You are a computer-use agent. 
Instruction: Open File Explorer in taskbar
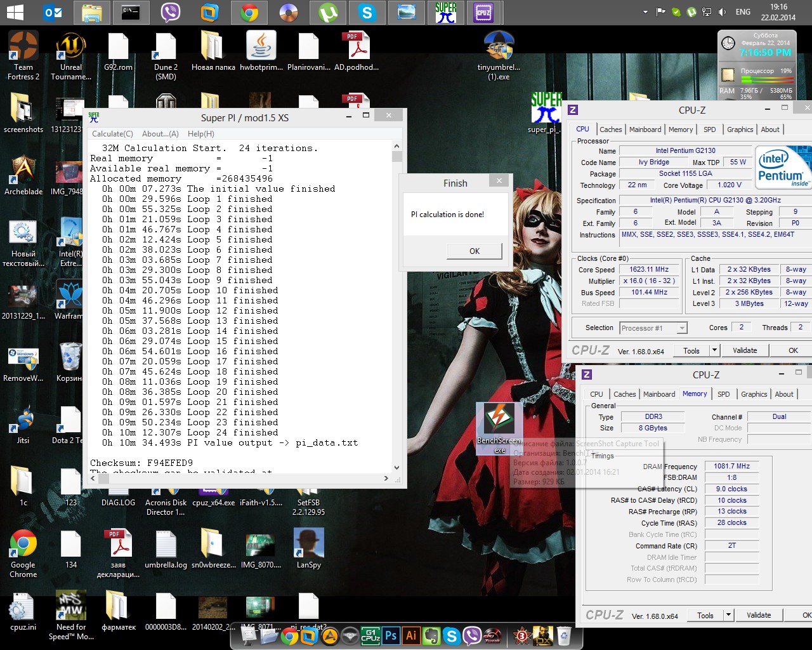[91, 12]
